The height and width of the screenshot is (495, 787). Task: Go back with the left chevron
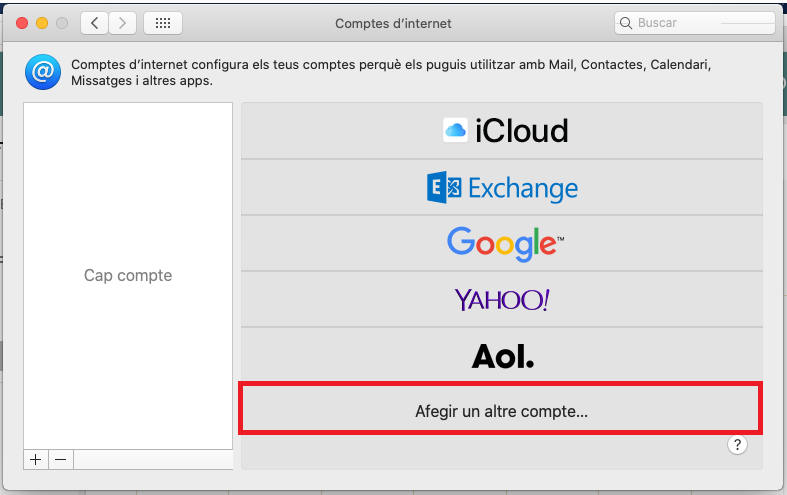click(94, 23)
